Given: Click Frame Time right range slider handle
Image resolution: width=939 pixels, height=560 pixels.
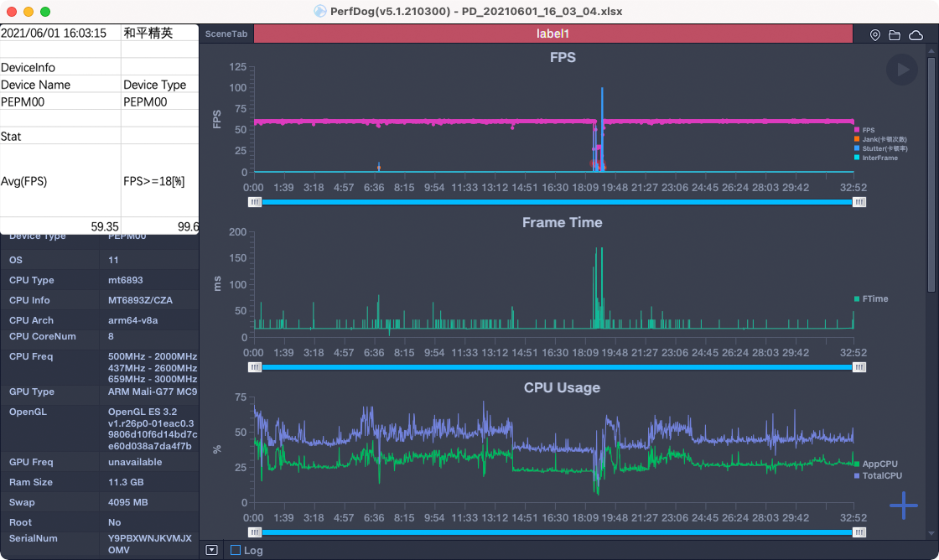Looking at the screenshot, I should 859,367.
